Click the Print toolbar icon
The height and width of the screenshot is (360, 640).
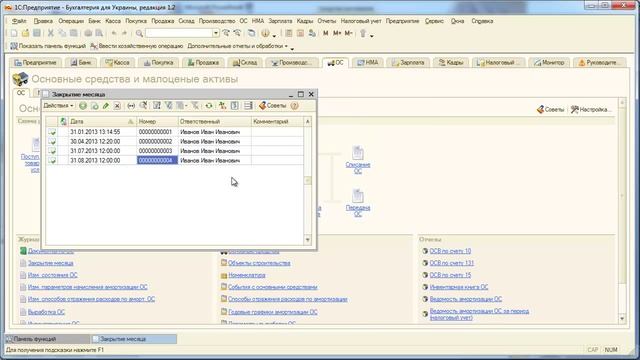point(88,33)
